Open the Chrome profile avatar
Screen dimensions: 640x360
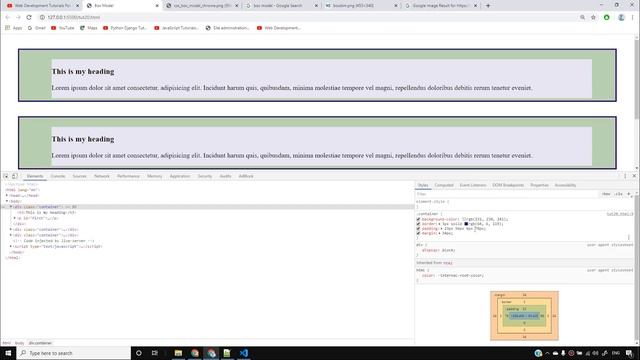coord(621,17)
